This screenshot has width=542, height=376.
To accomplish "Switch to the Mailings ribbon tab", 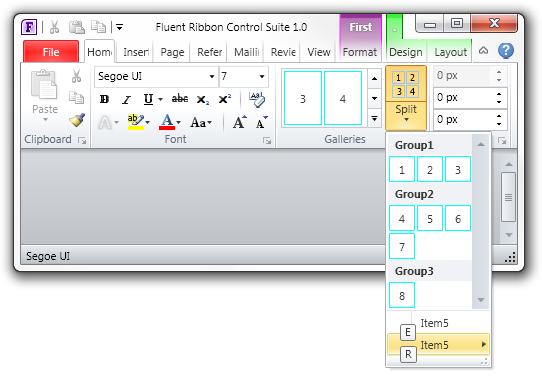I will pos(246,52).
